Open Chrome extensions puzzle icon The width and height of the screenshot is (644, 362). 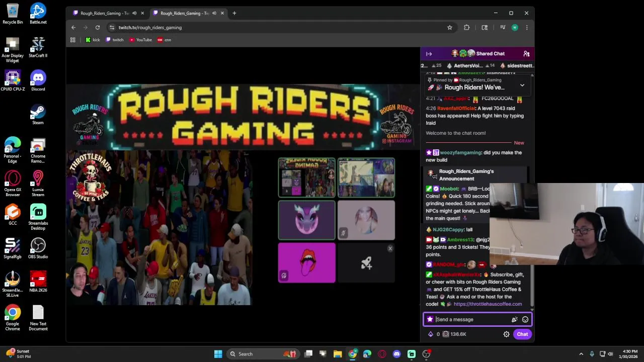(467, 28)
